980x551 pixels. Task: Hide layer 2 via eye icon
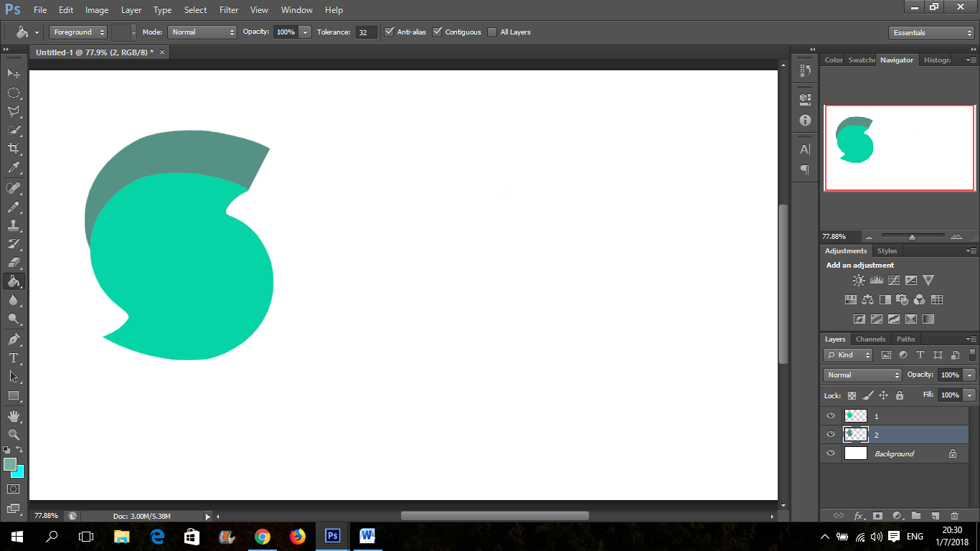(x=831, y=434)
